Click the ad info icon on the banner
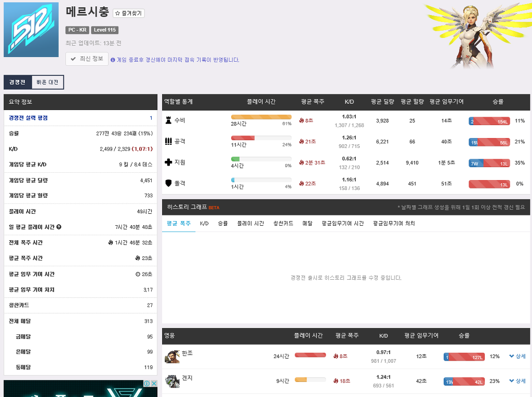The height and width of the screenshot is (397, 532). coord(147,384)
